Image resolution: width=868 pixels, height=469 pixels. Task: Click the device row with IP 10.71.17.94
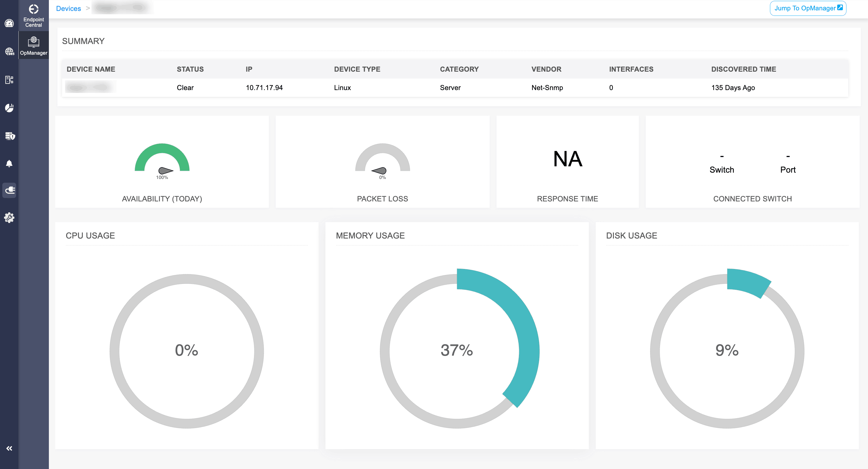pos(265,88)
